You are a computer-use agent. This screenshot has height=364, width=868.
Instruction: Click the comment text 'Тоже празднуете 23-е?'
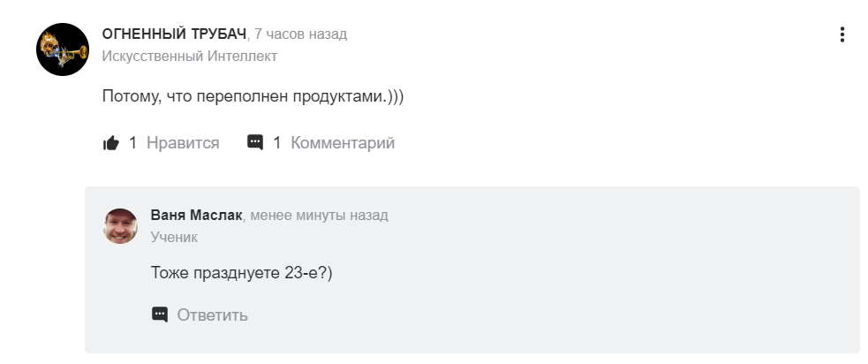point(241,273)
